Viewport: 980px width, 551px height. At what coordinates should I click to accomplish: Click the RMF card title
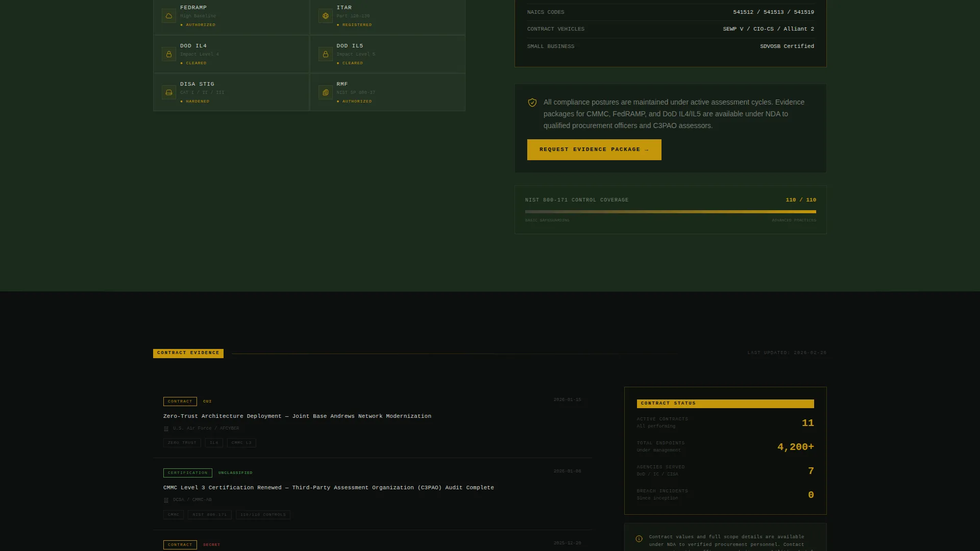342,84
